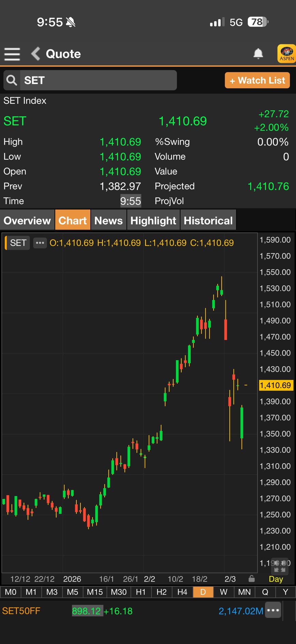Open chart options three-dot icon beside SET label
296x644 pixels.
[x=40, y=243]
